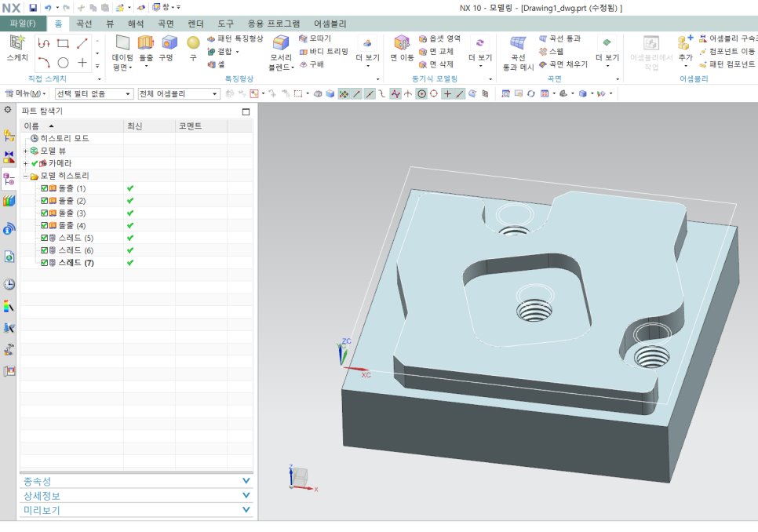
Task: Click 더 보기 in the 특징형상 group
Action: 367,51
